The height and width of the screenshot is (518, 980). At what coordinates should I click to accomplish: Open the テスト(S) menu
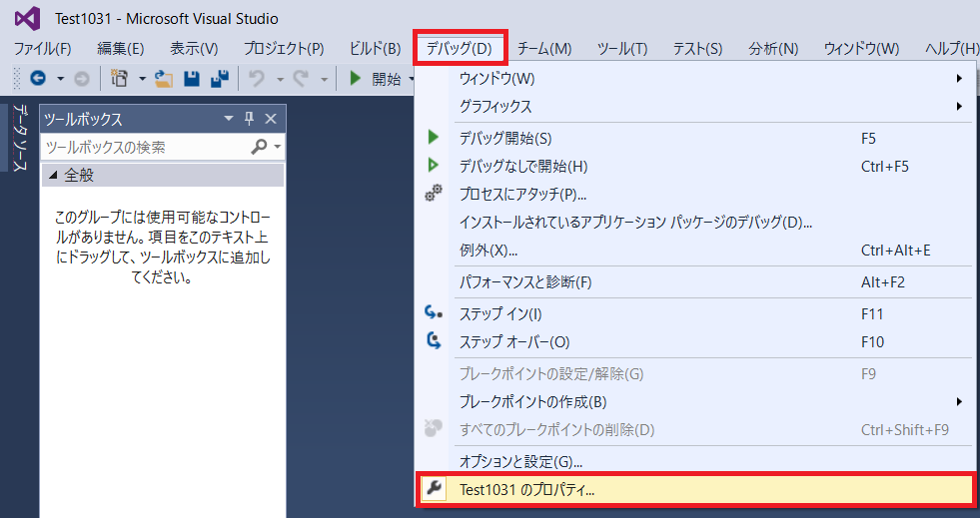[697, 48]
